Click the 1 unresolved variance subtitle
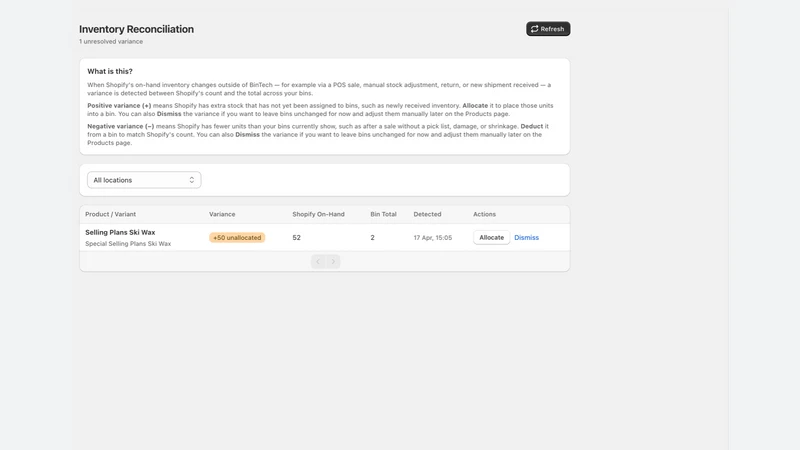 (x=111, y=41)
